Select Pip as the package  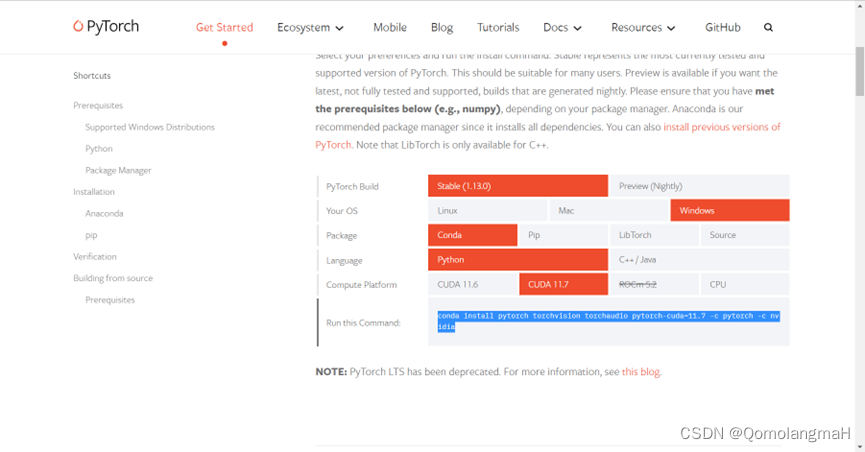[x=563, y=235]
